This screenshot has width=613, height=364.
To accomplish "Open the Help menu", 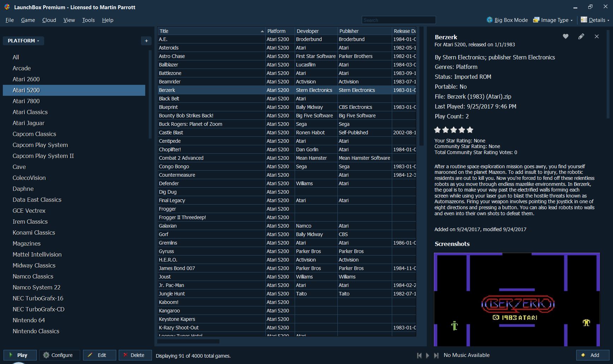I will point(108,20).
